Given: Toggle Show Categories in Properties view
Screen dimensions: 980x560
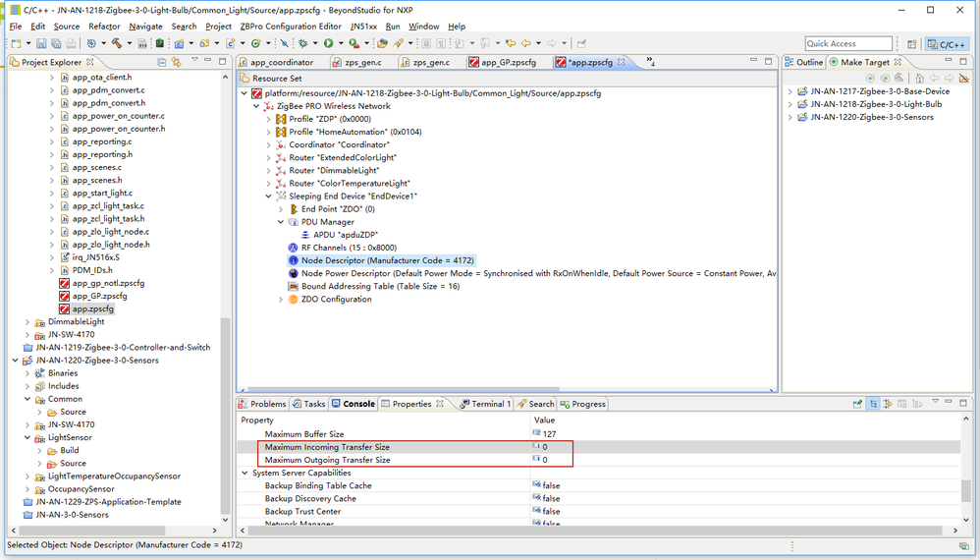Looking at the screenshot, I should coord(873,404).
